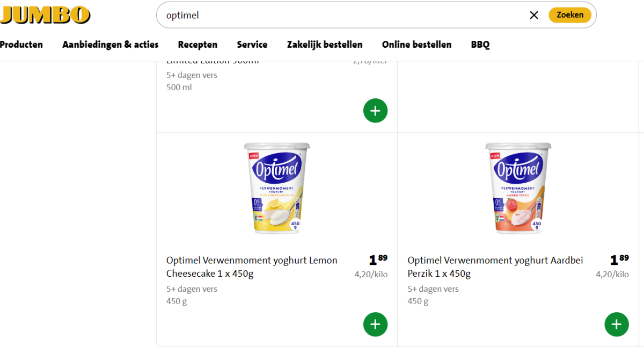Go to Recepten
The image size is (644, 360).
click(197, 45)
